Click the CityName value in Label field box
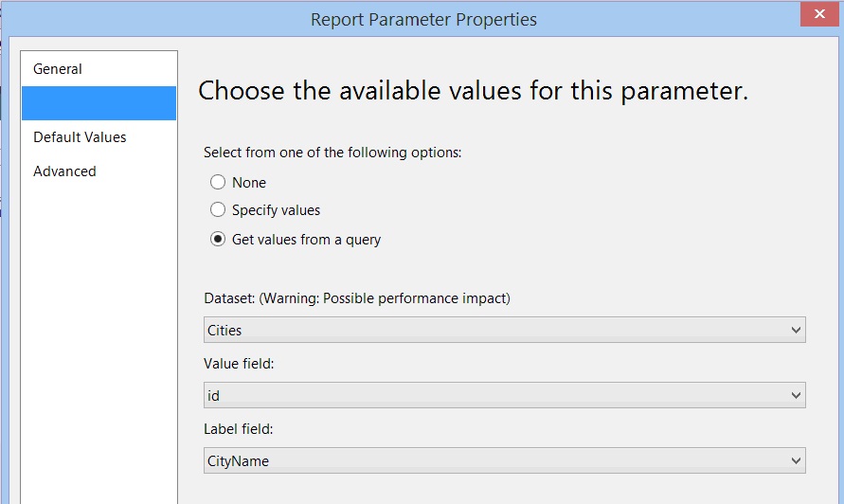Image resolution: width=844 pixels, height=504 pixels. point(238,461)
